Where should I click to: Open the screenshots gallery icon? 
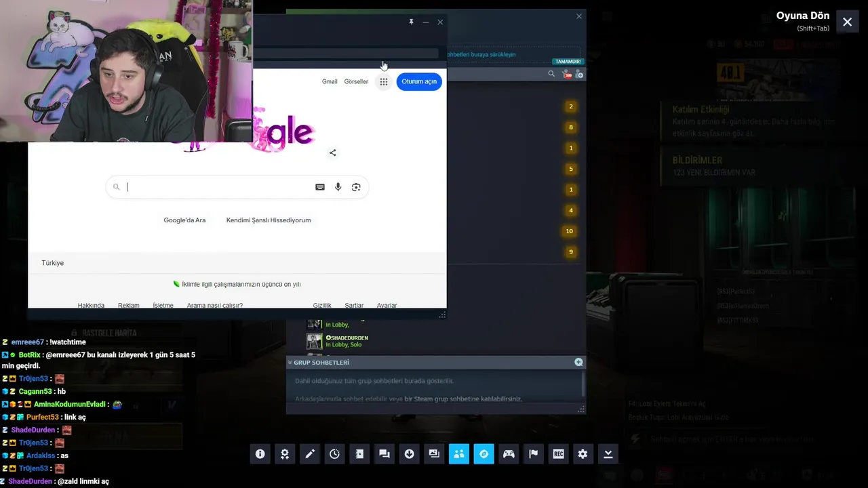click(434, 454)
